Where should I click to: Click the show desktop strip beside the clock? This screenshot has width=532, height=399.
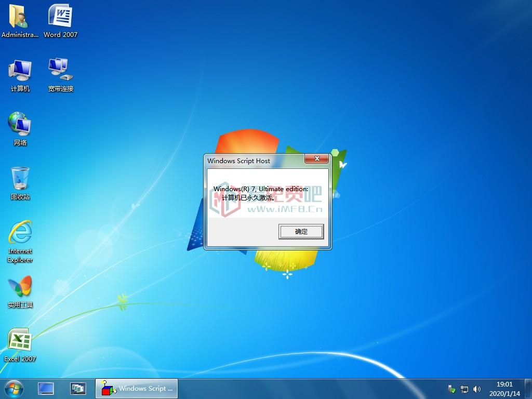pos(528,389)
